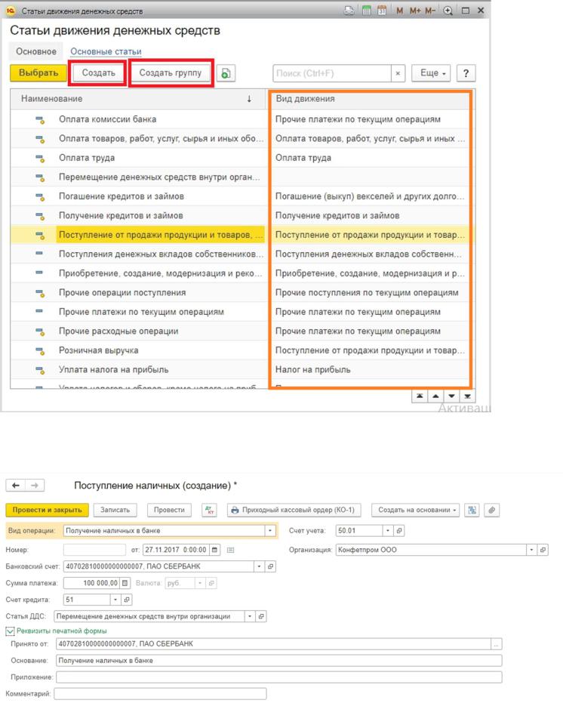Click the M- memory subtract button
The image size is (563, 728).
(x=430, y=11)
